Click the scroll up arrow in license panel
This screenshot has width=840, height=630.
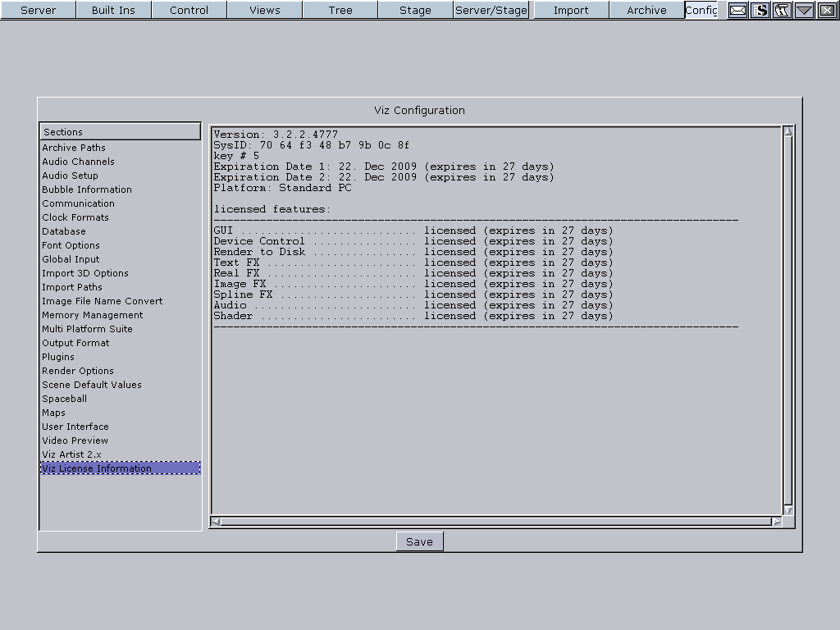[x=788, y=131]
